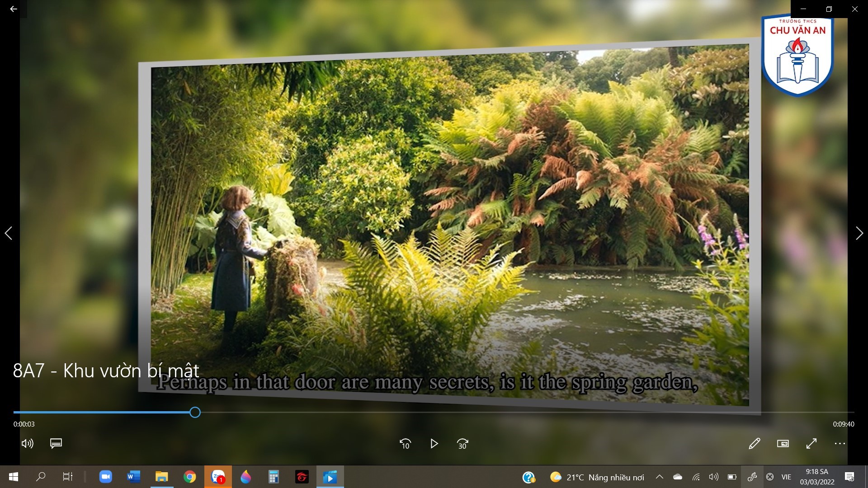Screen dimensions: 868x488
Task: Mute the video volume icon
Action: tap(28, 444)
